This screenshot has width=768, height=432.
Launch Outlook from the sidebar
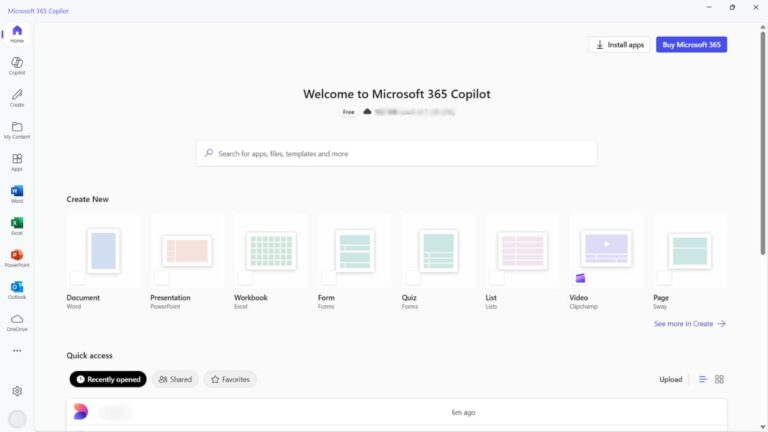click(17, 290)
